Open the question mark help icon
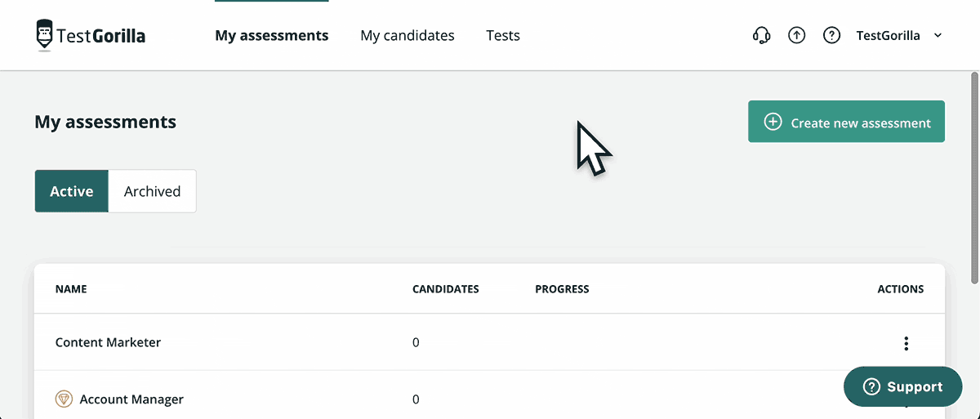 click(x=831, y=35)
